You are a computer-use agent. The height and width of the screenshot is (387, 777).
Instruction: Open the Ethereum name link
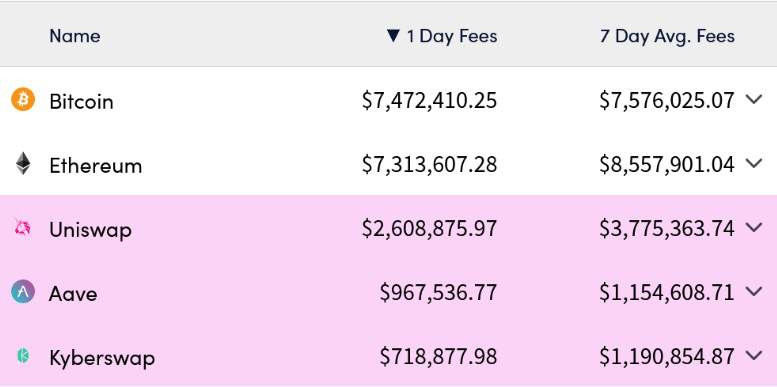point(96,166)
